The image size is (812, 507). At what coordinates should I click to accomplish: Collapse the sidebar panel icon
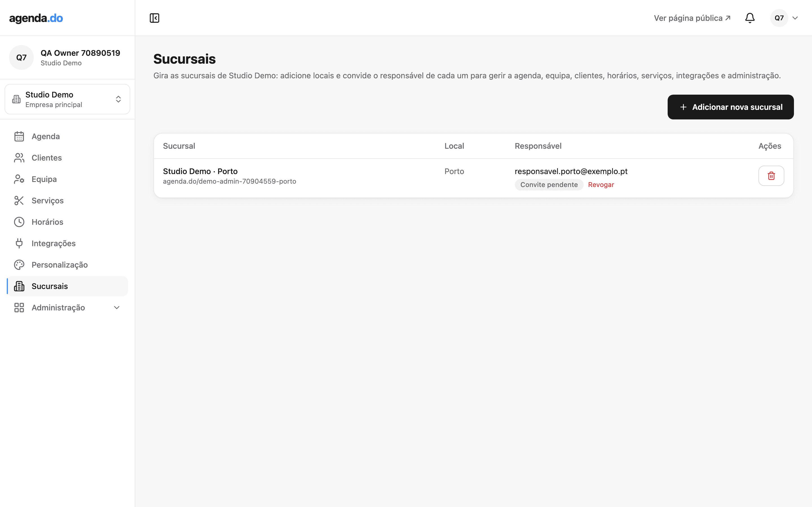(154, 18)
